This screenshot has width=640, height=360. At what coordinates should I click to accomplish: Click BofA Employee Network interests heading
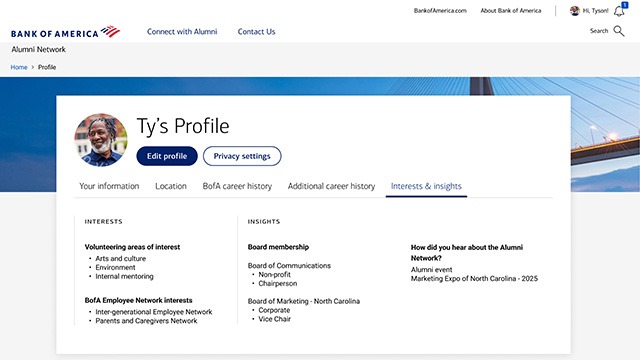(x=138, y=300)
